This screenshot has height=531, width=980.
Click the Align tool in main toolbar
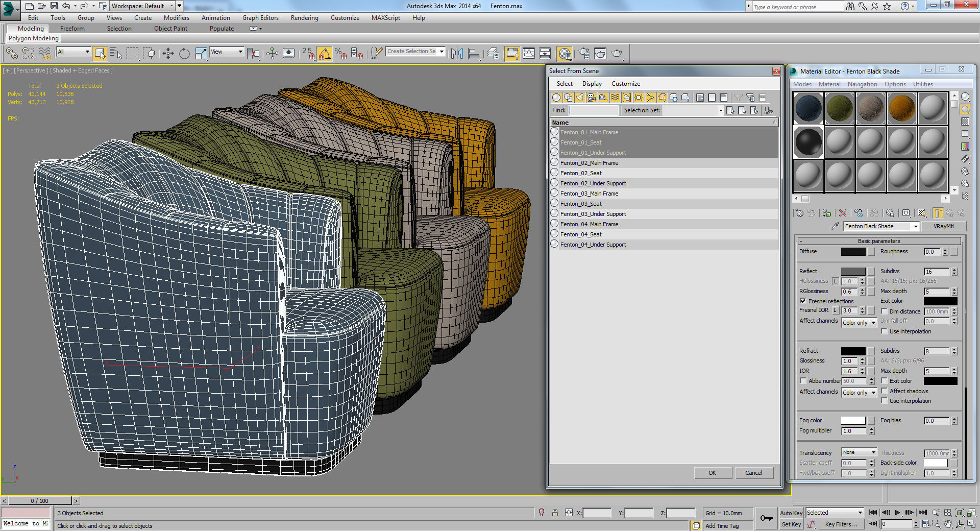pyautogui.click(x=474, y=53)
